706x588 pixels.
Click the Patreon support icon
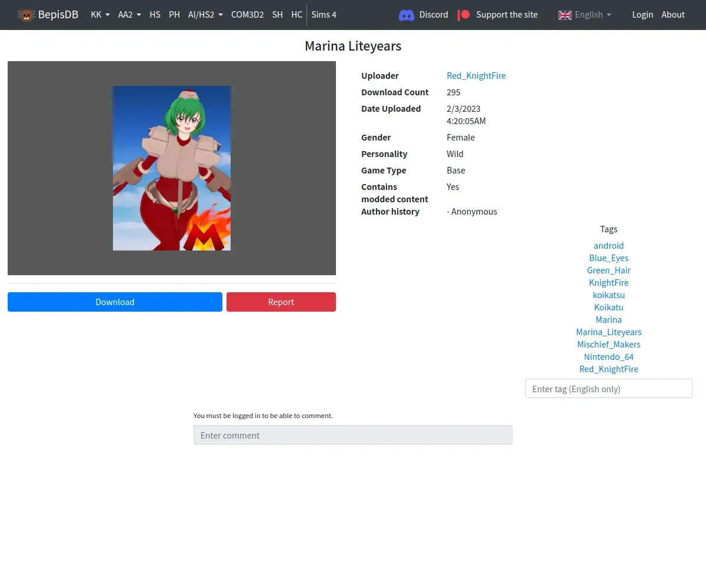[x=464, y=15]
